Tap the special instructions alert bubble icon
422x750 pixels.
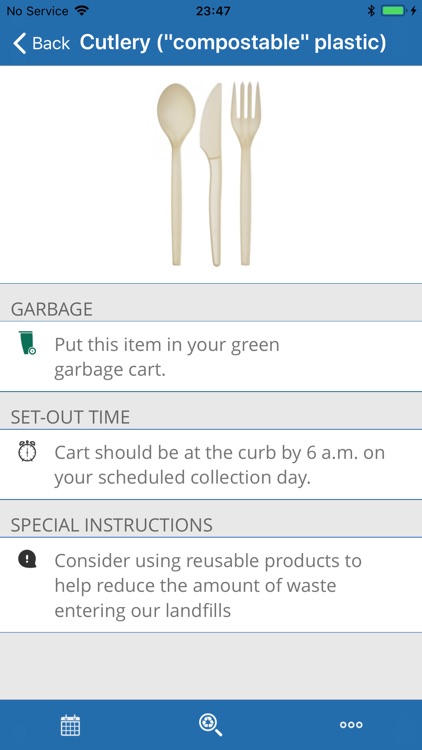click(x=27, y=559)
